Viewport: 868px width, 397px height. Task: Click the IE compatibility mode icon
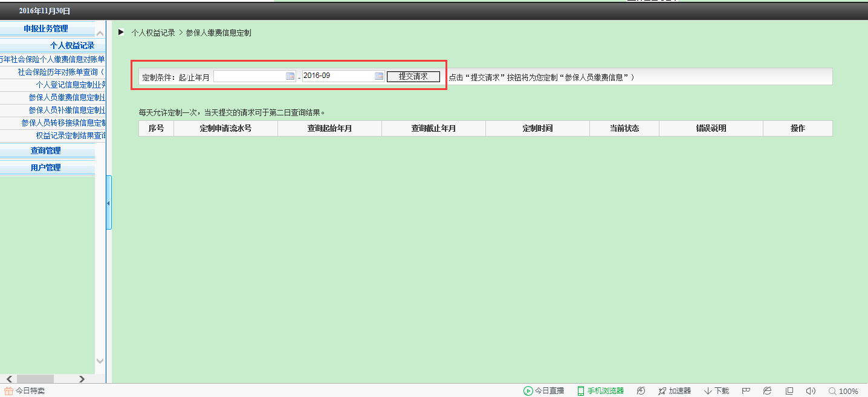click(x=768, y=391)
